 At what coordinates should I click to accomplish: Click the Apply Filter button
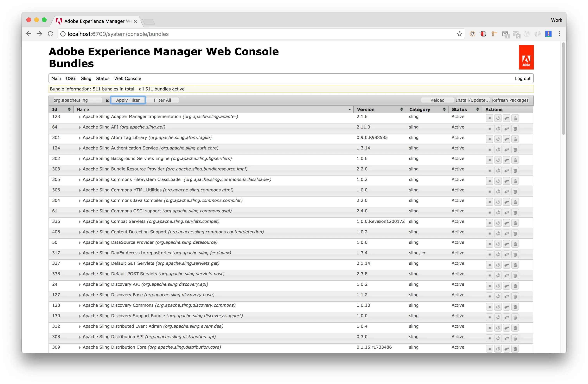[x=128, y=100]
